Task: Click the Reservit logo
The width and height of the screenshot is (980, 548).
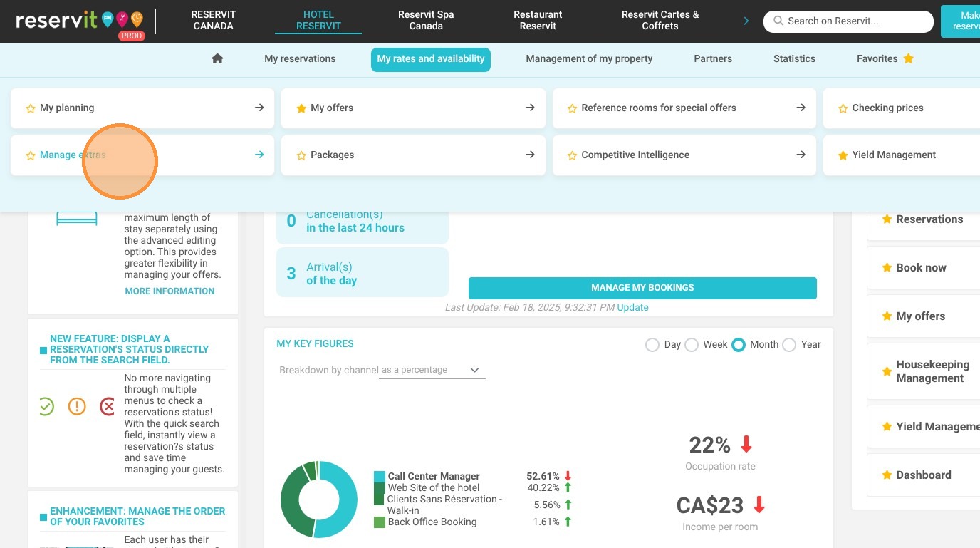Action: tap(80, 21)
